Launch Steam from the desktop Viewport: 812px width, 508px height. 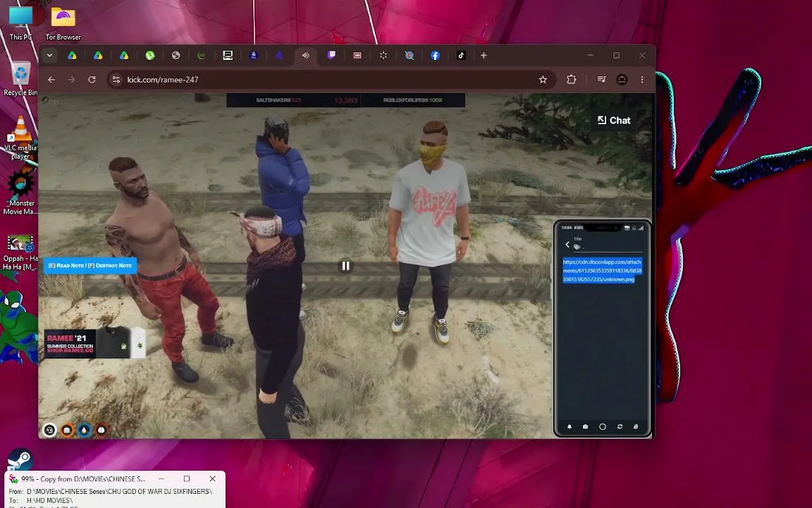pos(20,460)
